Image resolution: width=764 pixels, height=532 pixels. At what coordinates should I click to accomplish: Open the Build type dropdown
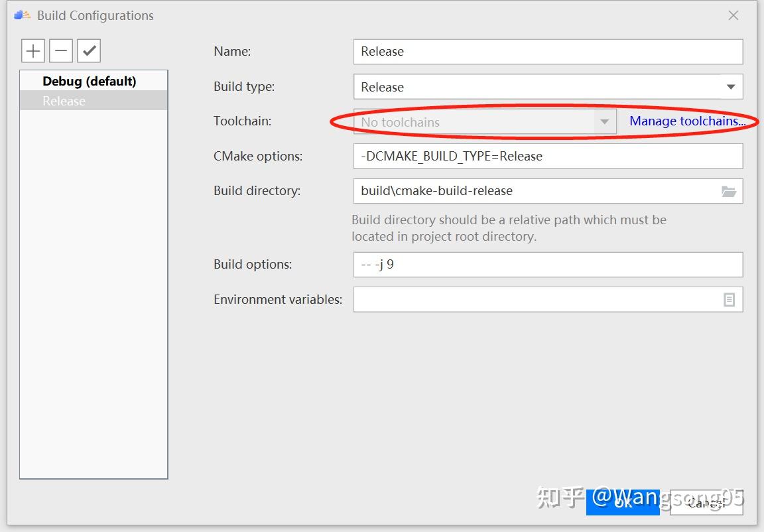[x=548, y=87]
